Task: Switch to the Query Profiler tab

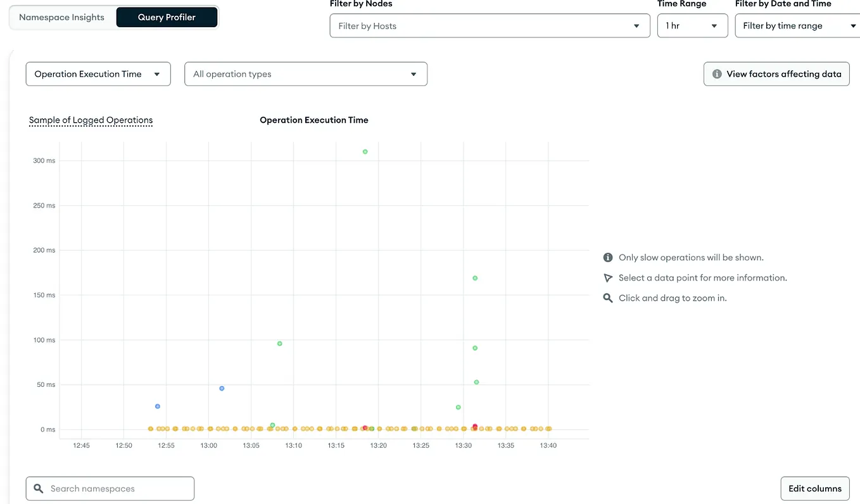Action: pyautogui.click(x=167, y=17)
